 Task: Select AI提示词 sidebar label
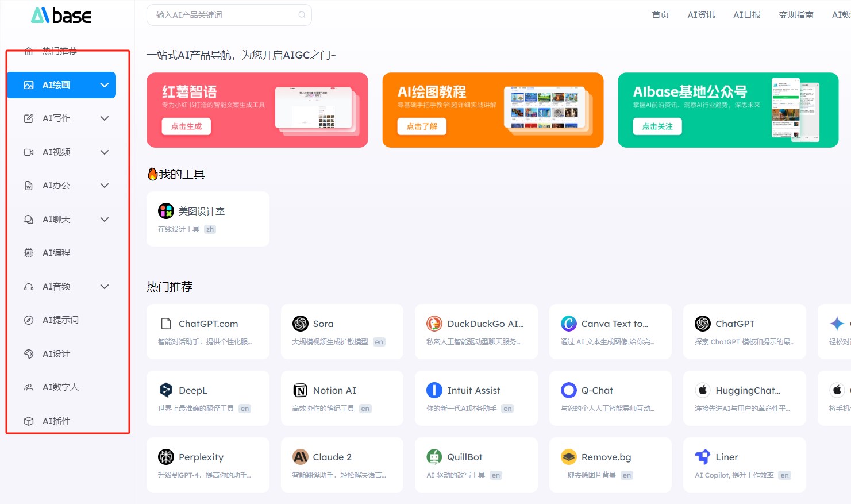pyautogui.click(x=60, y=320)
